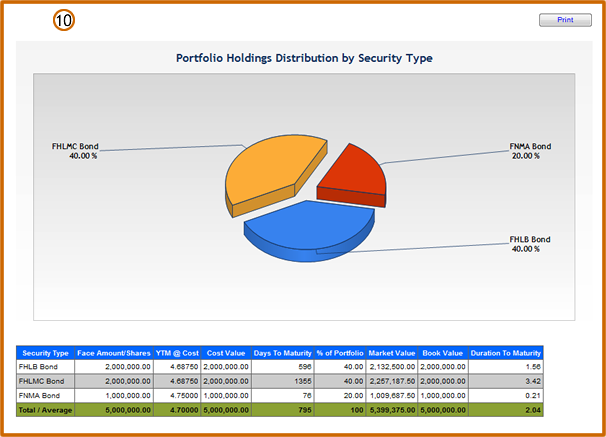Click FHLB Bond market value 2,132,500.00
Image resolution: width=606 pixels, height=437 pixels.
[x=392, y=367]
